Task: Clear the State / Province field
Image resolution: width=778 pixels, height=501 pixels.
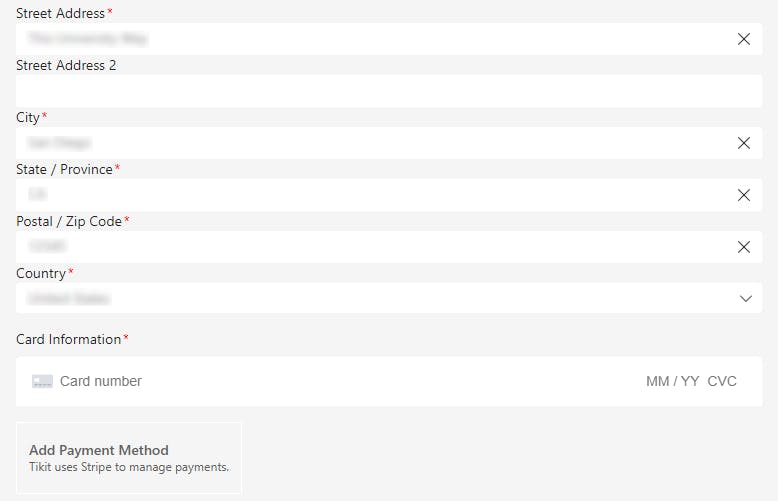Action: point(743,195)
